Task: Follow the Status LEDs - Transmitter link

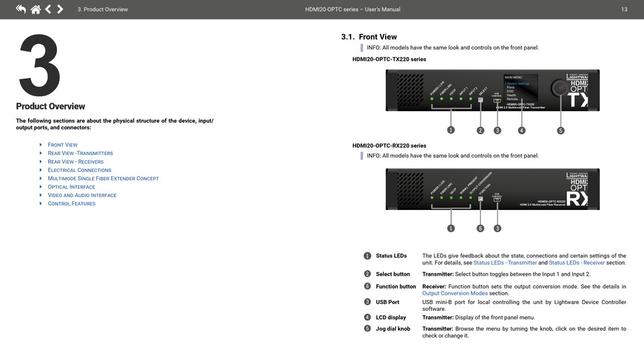Action: pos(505,263)
